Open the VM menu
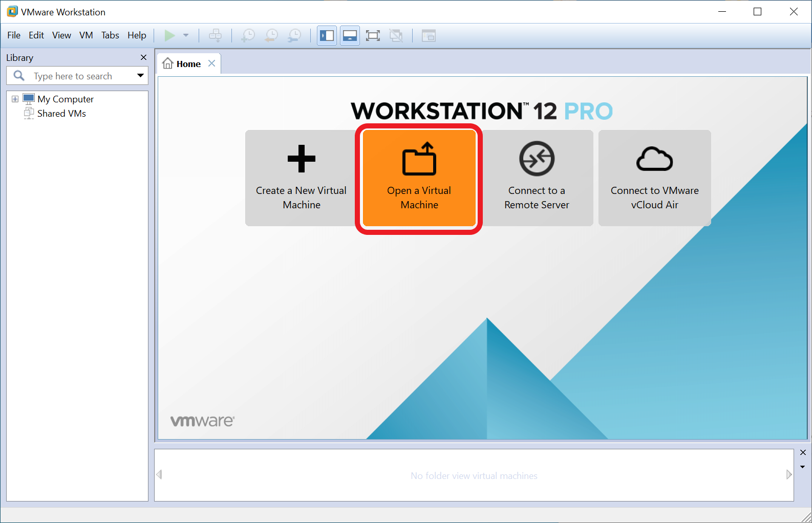This screenshot has width=812, height=523. point(86,35)
